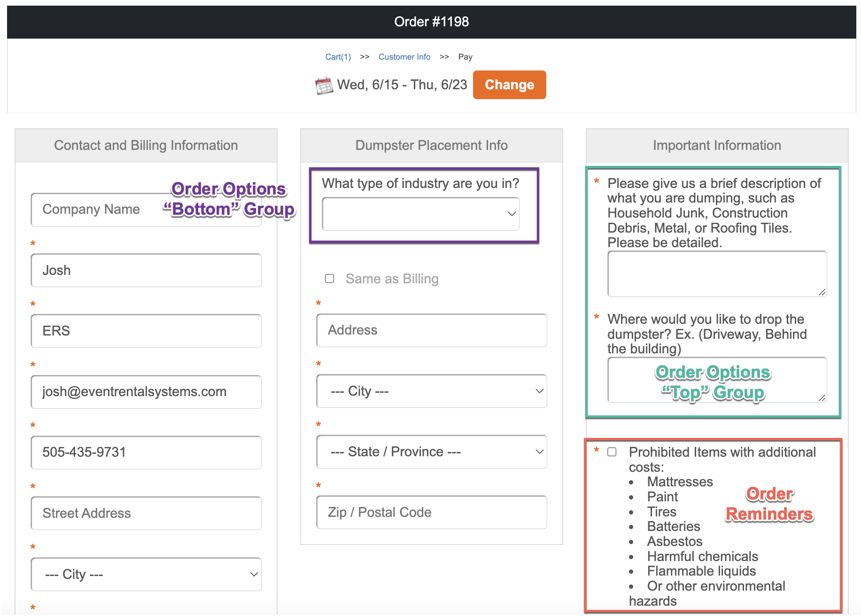Click the calendar icon beside the rental dates
861x616 pixels.
(x=324, y=86)
